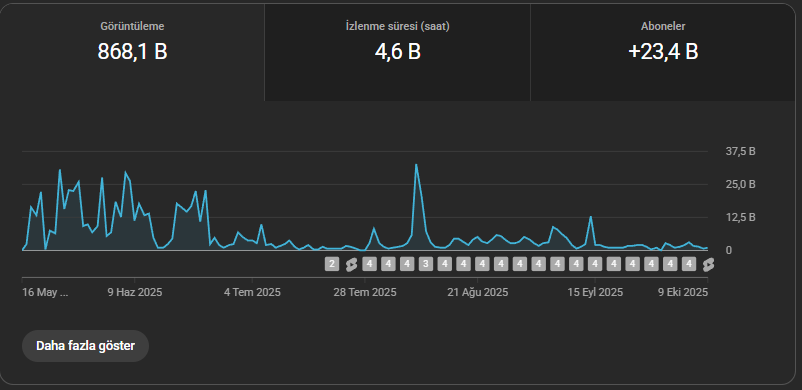Open the last 4 badge before the final Shorts icon

[689, 264]
